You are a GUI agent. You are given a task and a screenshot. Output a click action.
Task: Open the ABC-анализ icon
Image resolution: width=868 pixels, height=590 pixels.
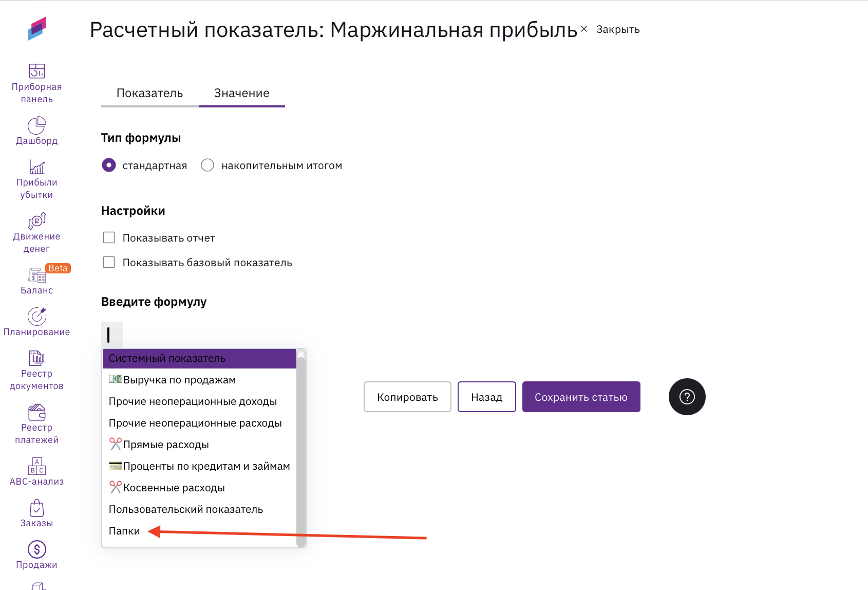pyautogui.click(x=36, y=466)
